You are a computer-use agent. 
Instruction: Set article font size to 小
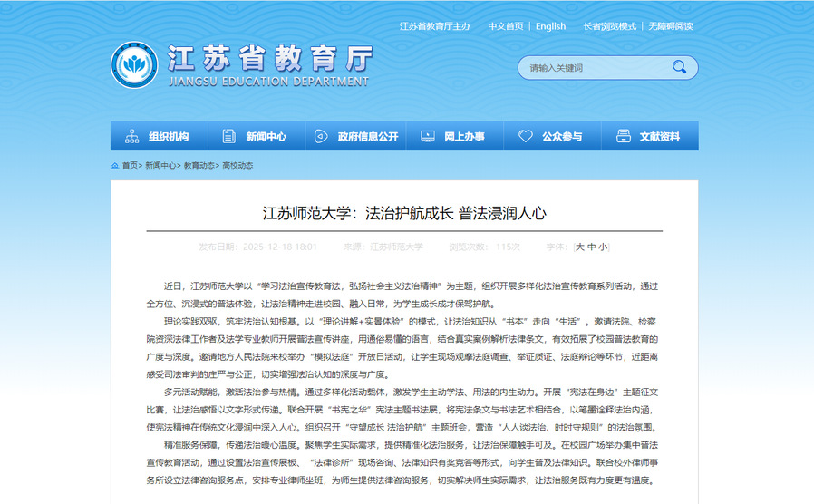point(603,247)
